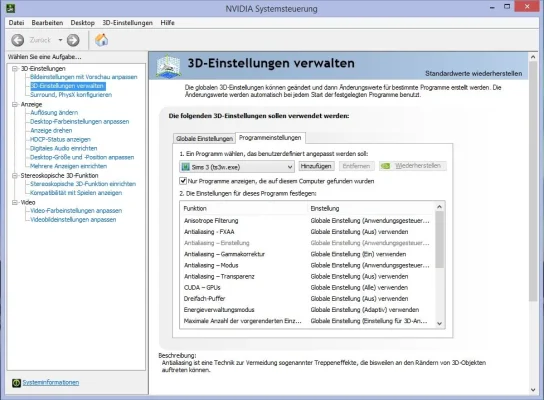Click the Entfernen button
Image resolution: width=544 pixels, height=400 pixels.
(356, 166)
